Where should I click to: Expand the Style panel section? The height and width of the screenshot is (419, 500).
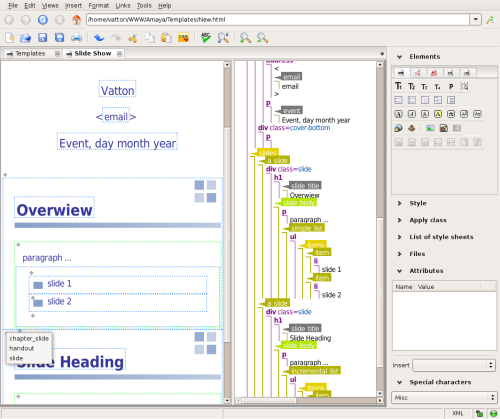(x=399, y=203)
